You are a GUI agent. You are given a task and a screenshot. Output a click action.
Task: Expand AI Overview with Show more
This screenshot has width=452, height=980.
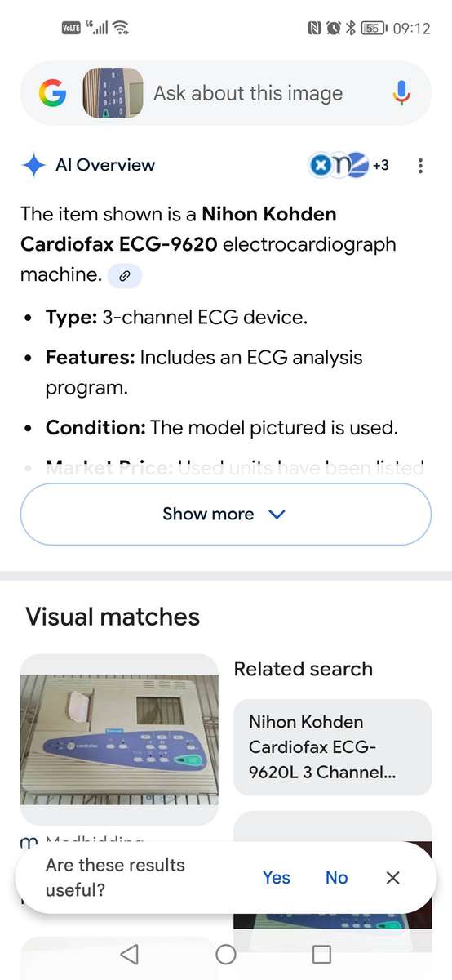226,514
